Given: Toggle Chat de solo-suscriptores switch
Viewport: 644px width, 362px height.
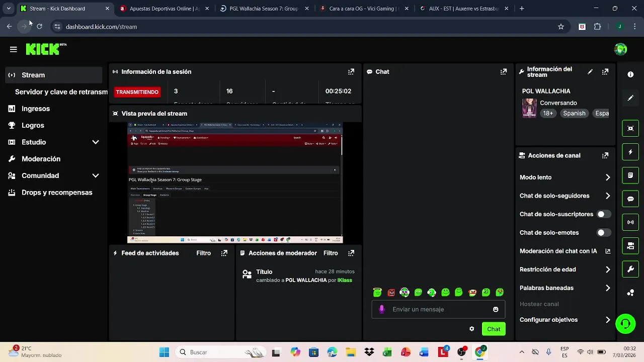Looking at the screenshot, I should 603,214.
